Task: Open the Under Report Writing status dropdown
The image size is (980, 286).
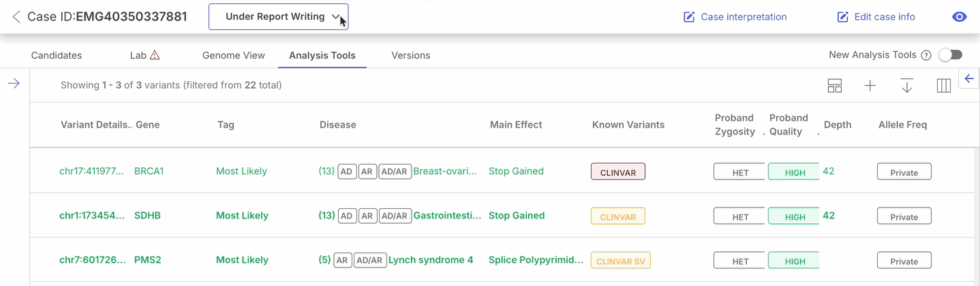Action: pos(278,17)
